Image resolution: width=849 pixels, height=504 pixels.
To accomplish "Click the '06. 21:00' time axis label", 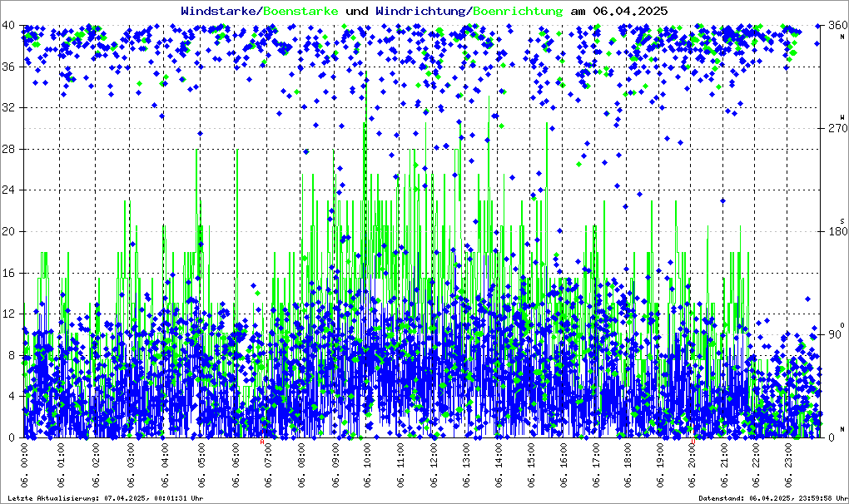I will coord(724,465).
